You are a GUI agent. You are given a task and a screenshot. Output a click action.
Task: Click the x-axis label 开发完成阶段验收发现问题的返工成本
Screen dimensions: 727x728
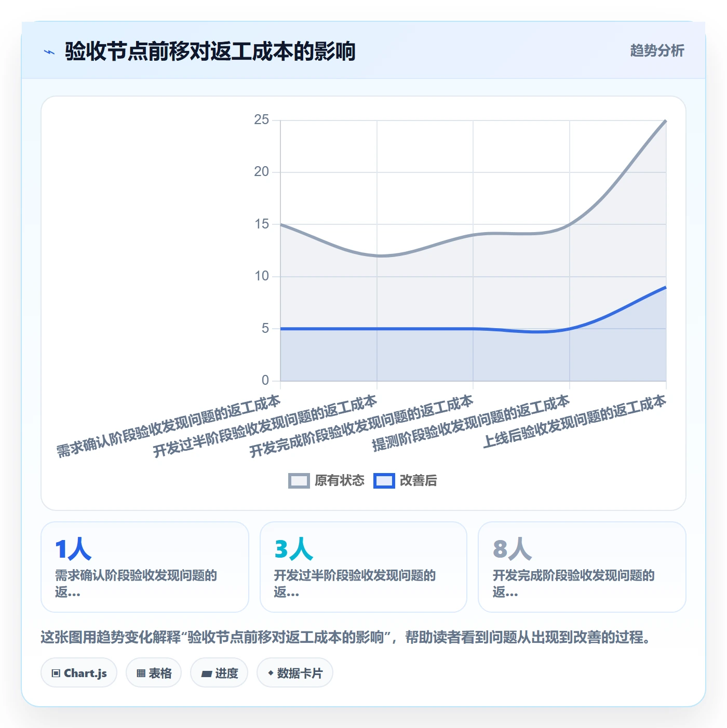coord(361,426)
